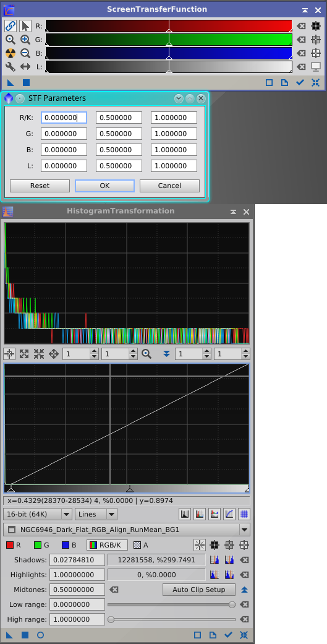This screenshot has height=644, width=327.
Task: Select histogram readout crosshair mode
Action: pyautogui.click(x=9, y=354)
